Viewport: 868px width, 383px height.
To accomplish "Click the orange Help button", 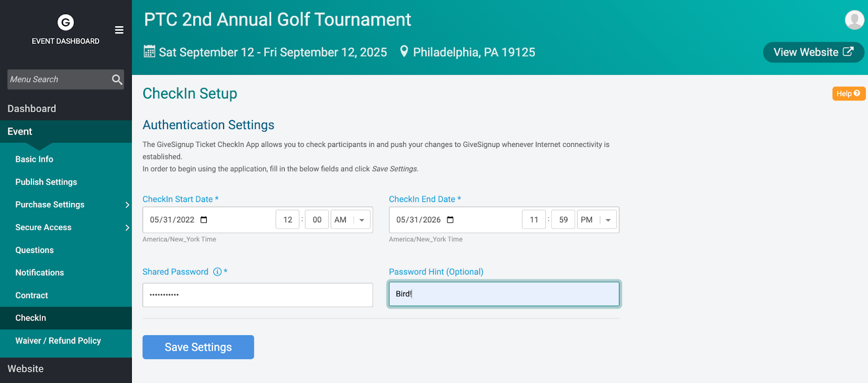I will tap(848, 93).
